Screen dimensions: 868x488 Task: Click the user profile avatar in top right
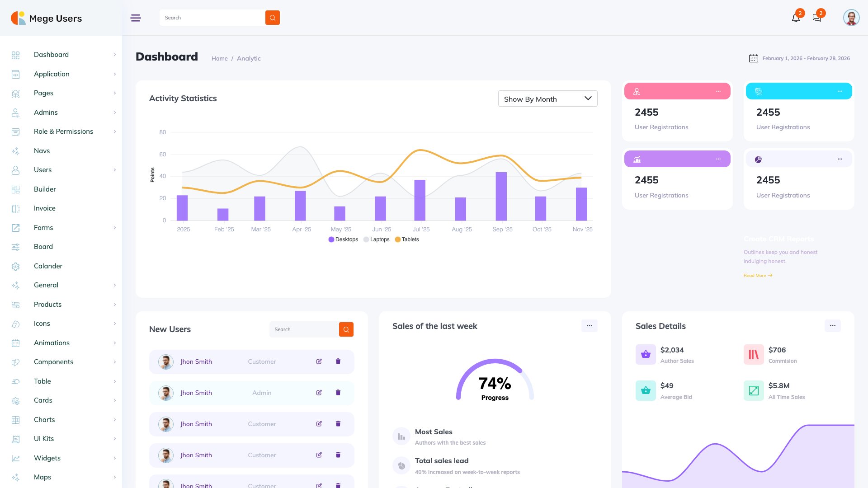(x=851, y=18)
